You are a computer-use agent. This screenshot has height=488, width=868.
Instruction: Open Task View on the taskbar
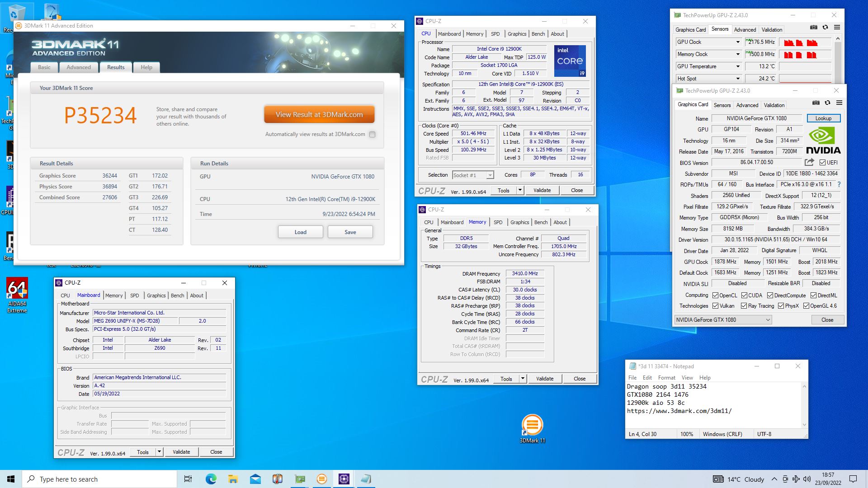coord(188,479)
